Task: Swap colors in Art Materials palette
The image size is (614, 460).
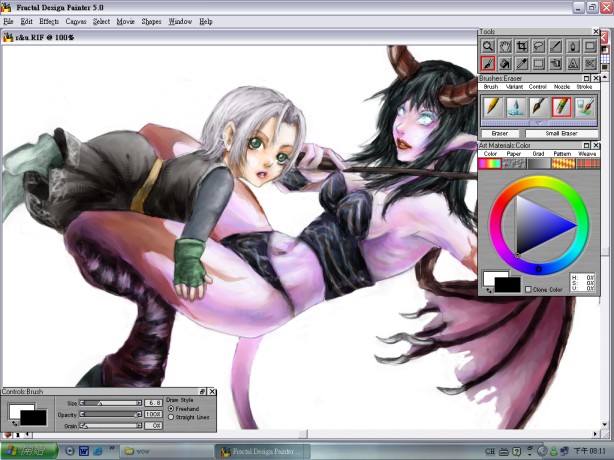Action: pos(488,290)
